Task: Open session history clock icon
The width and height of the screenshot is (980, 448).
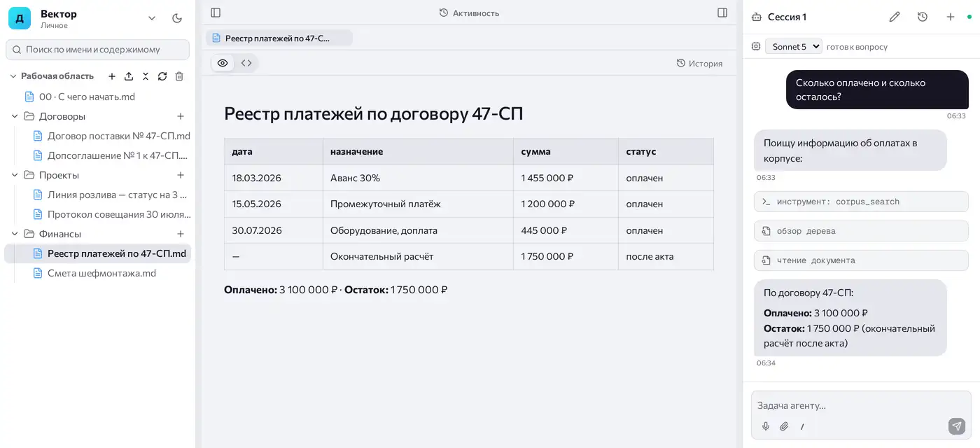Action: pos(923,17)
